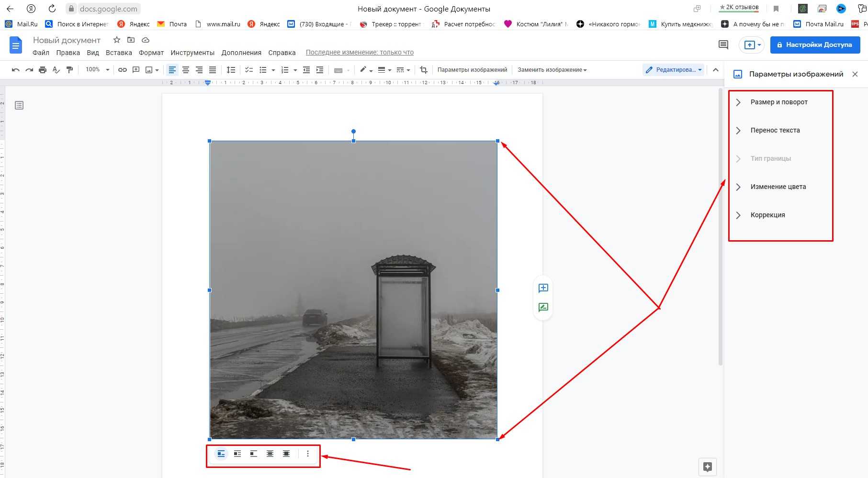Expand the 'Коррекция' section
868x478 pixels.
pos(767,215)
